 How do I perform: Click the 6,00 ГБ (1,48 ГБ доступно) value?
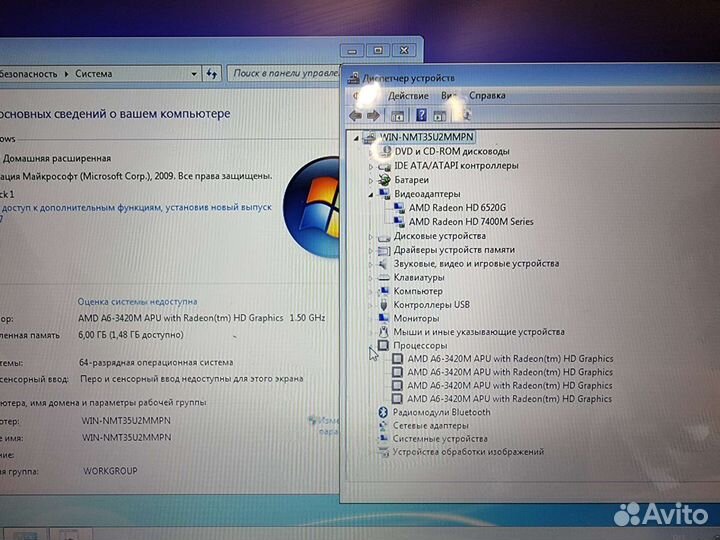(131, 335)
